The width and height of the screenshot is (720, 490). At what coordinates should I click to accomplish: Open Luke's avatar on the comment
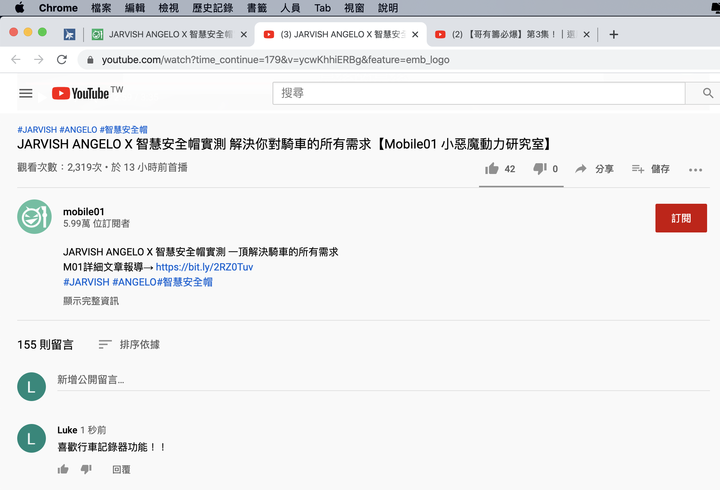(31, 438)
